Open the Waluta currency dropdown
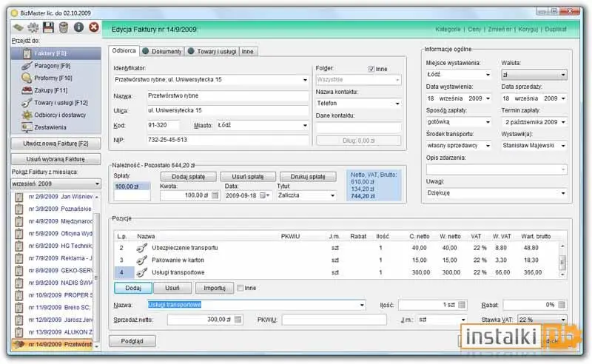The width and height of the screenshot is (592, 364). (x=563, y=75)
